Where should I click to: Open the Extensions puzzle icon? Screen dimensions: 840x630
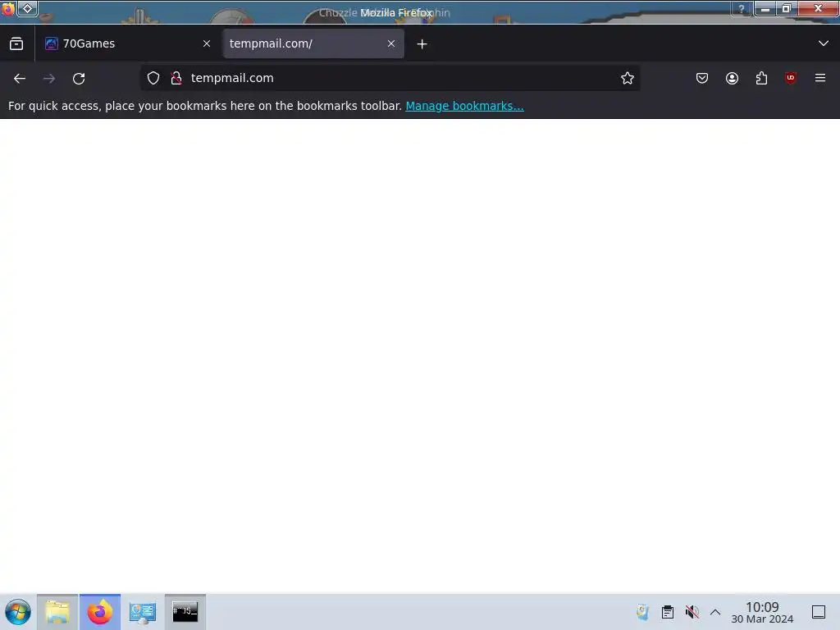tap(761, 78)
